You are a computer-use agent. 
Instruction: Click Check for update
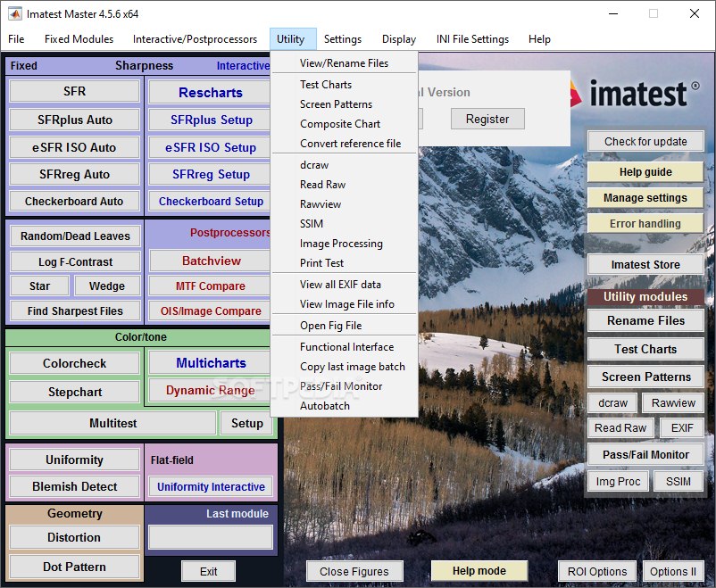click(645, 142)
